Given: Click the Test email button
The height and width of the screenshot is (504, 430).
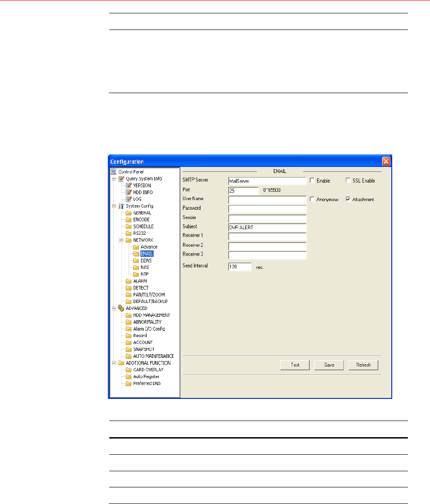Looking at the screenshot, I should click(x=295, y=365).
